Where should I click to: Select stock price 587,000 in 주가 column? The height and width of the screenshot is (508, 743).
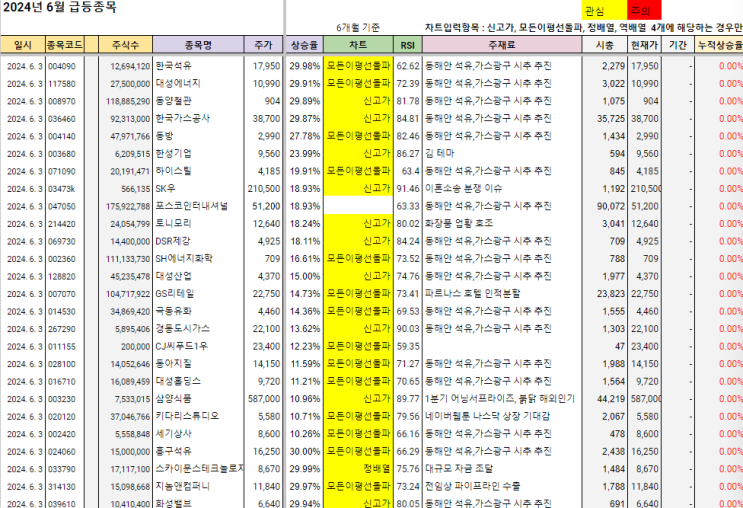tap(264, 399)
